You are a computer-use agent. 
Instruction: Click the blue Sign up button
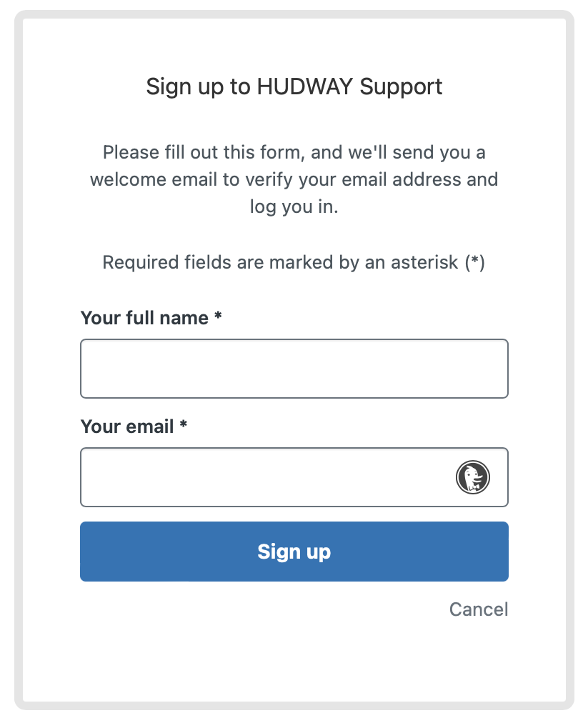[x=294, y=552]
